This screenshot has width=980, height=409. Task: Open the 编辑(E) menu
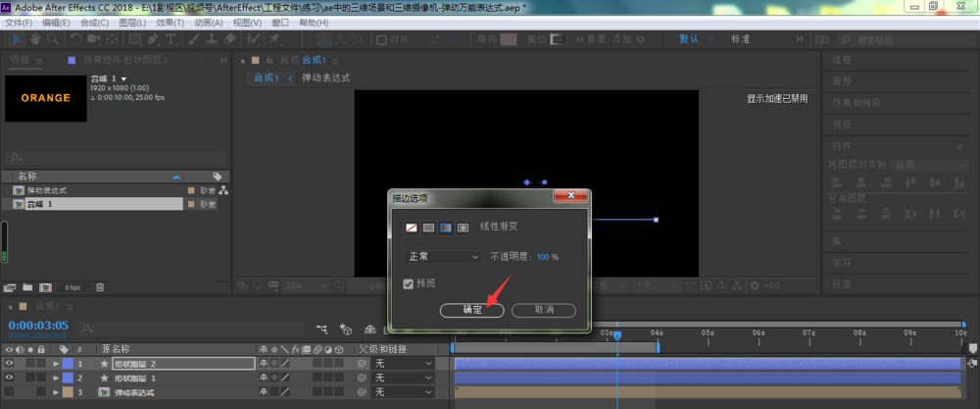pyautogui.click(x=56, y=23)
